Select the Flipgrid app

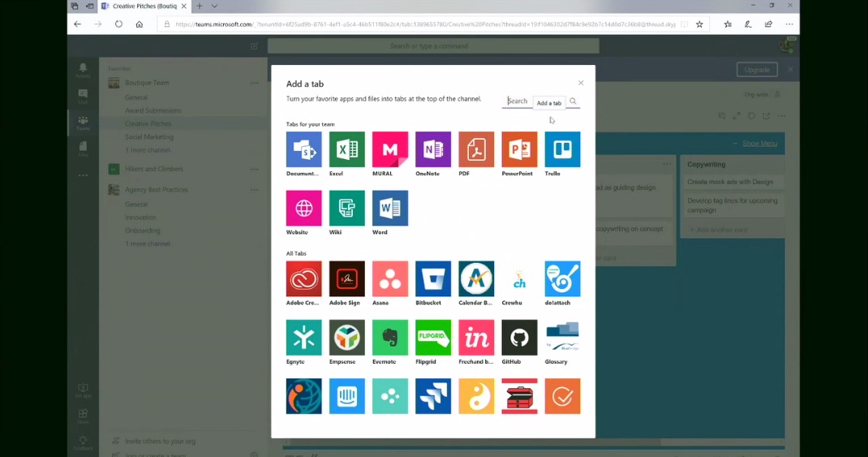433,338
